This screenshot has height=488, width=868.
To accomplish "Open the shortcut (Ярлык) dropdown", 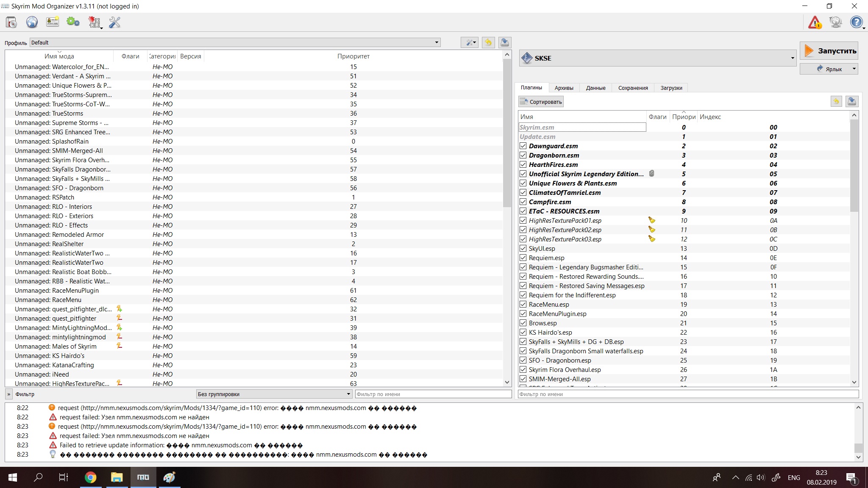I will click(x=829, y=69).
